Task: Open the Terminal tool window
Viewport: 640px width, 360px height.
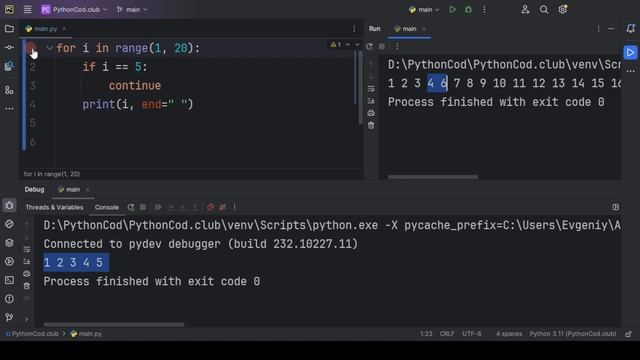Action: (x=9, y=280)
